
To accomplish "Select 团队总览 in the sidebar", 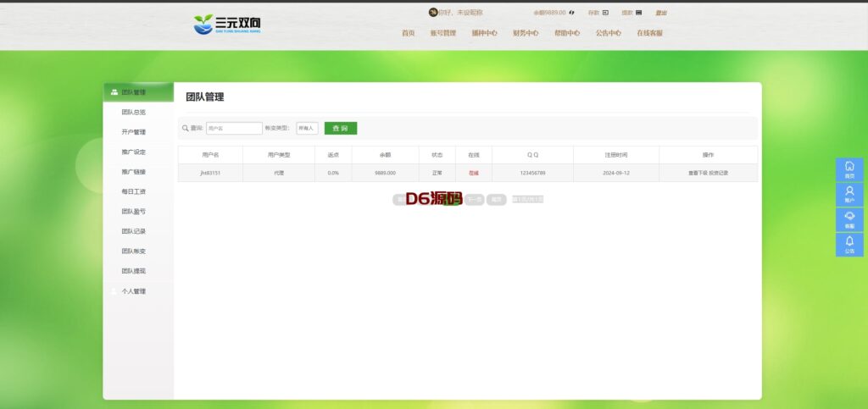I will point(133,112).
